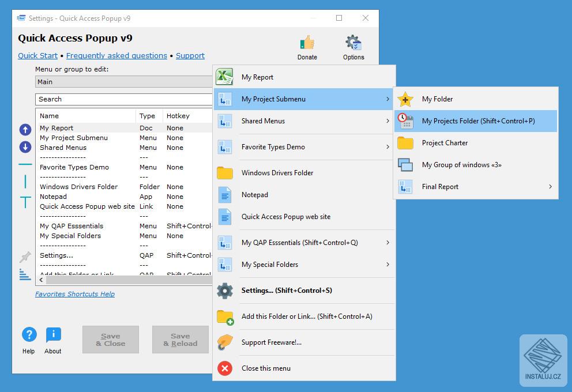This screenshot has width=572, height=392.
Task: Select My Report row in favorites list
Action: 125,128
